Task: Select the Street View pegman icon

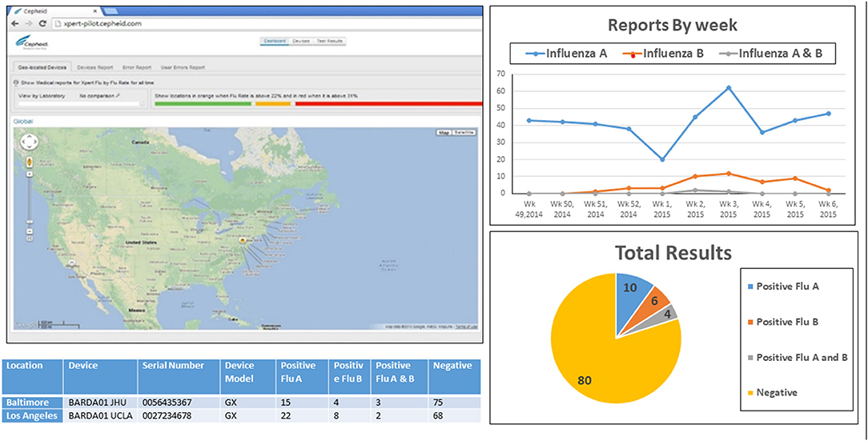Action: coord(29,162)
